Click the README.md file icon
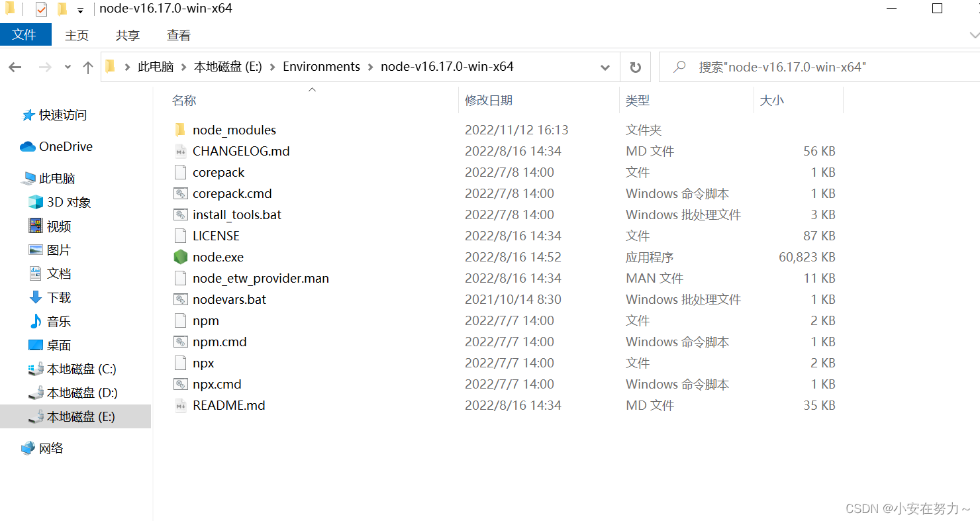Viewport: 980px width, 521px height. (x=180, y=405)
